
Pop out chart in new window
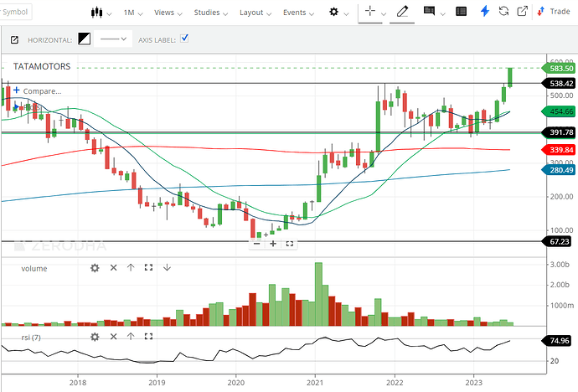pos(522,12)
